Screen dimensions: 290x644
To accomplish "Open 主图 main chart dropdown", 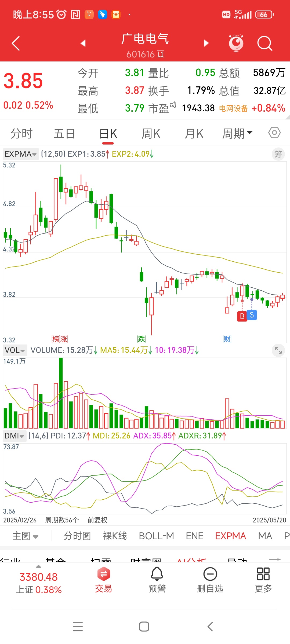I will tap(26, 536).
